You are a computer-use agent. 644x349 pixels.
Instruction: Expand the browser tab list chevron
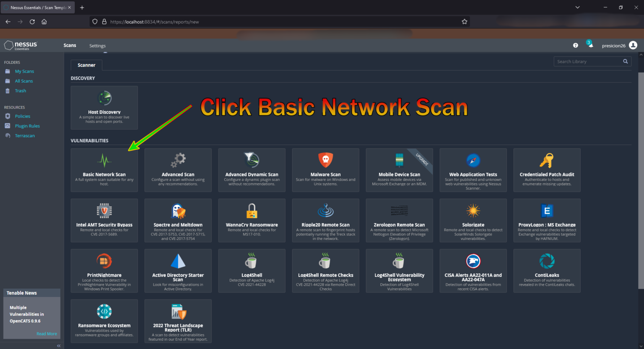(x=577, y=8)
